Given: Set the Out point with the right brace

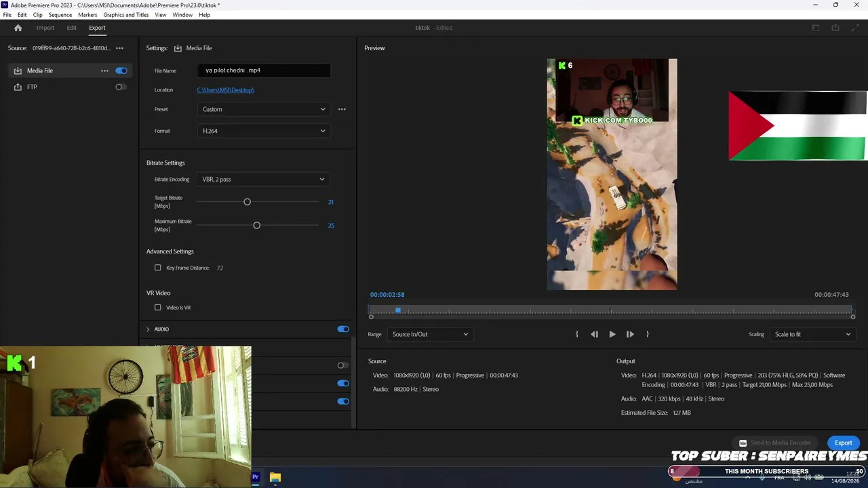Looking at the screenshot, I should [648, 334].
